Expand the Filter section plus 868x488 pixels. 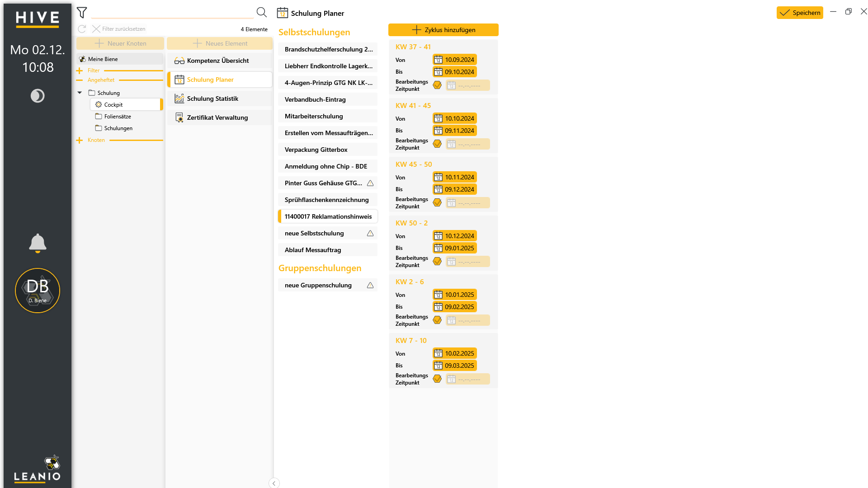pos(80,70)
